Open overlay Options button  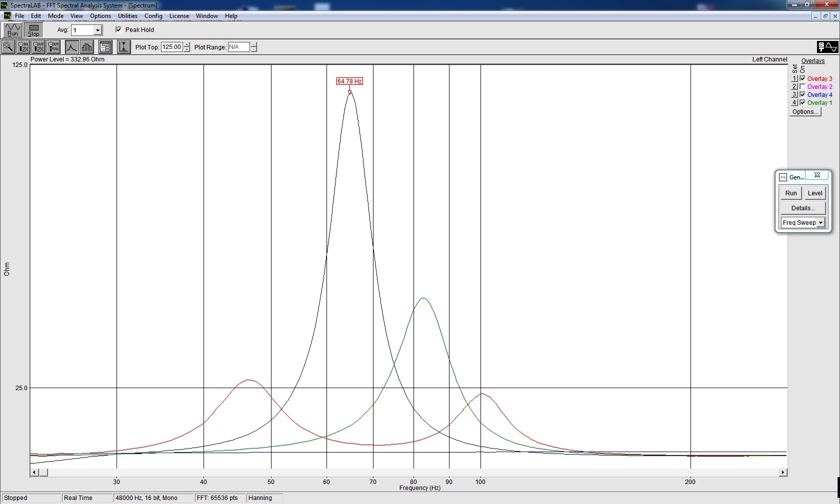tap(805, 112)
